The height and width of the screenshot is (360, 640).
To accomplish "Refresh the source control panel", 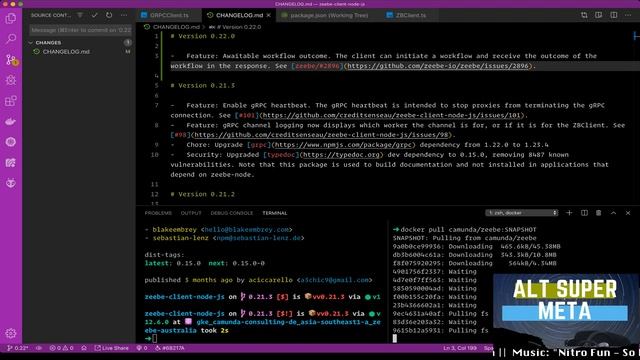I will pyautogui.click(x=109, y=15).
